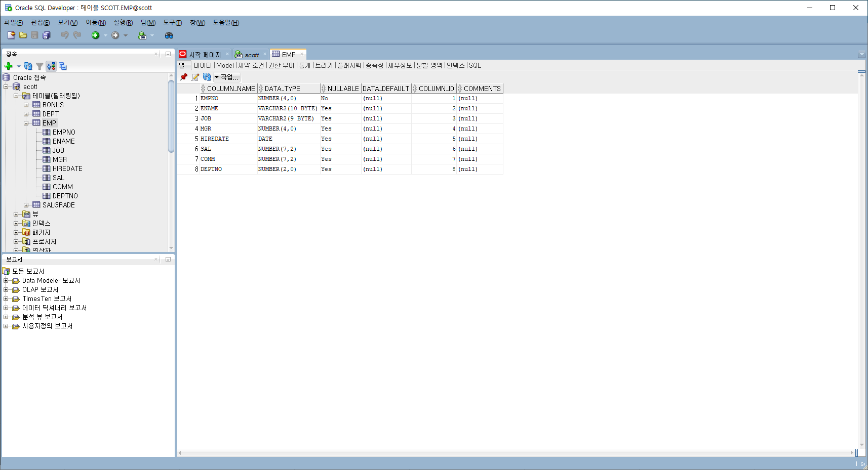Click the Open folder icon in toolbar
The height and width of the screenshot is (470, 868).
(23, 35)
